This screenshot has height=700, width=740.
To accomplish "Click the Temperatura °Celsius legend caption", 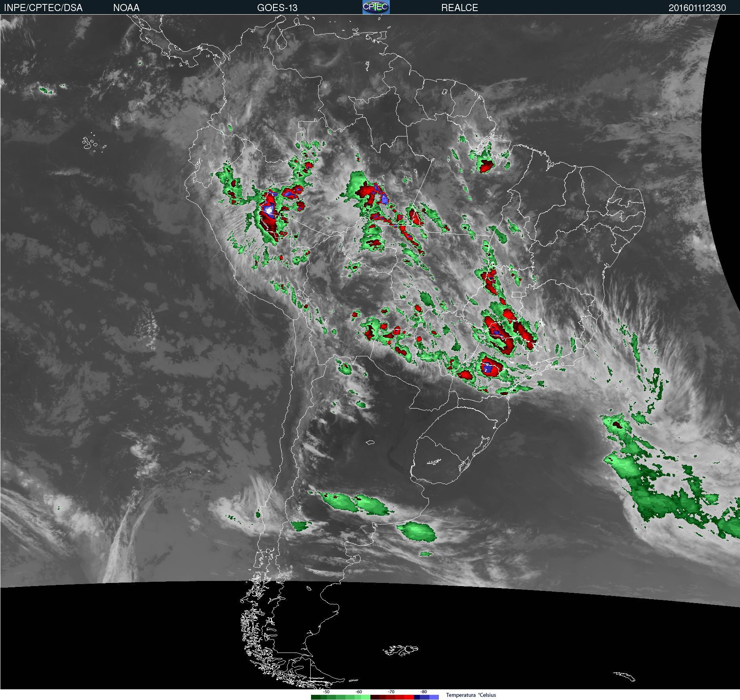I will (x=471, y=695).
